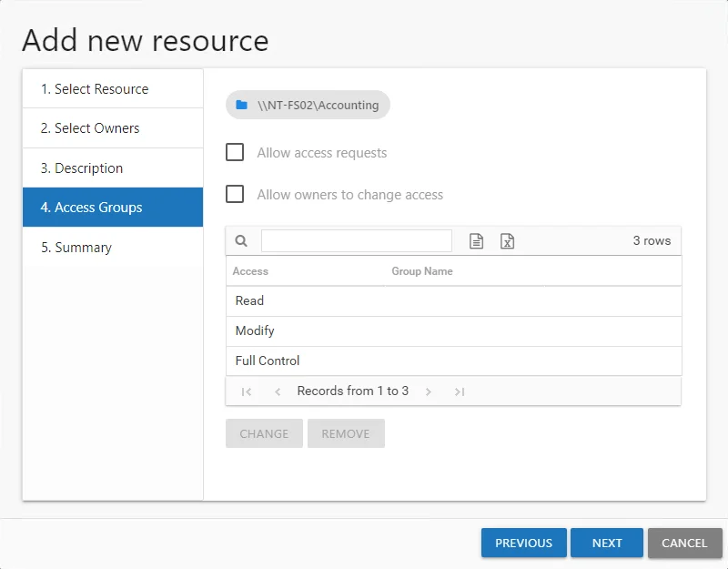Click the blue folder icon in the path chip

coord(241,105)
